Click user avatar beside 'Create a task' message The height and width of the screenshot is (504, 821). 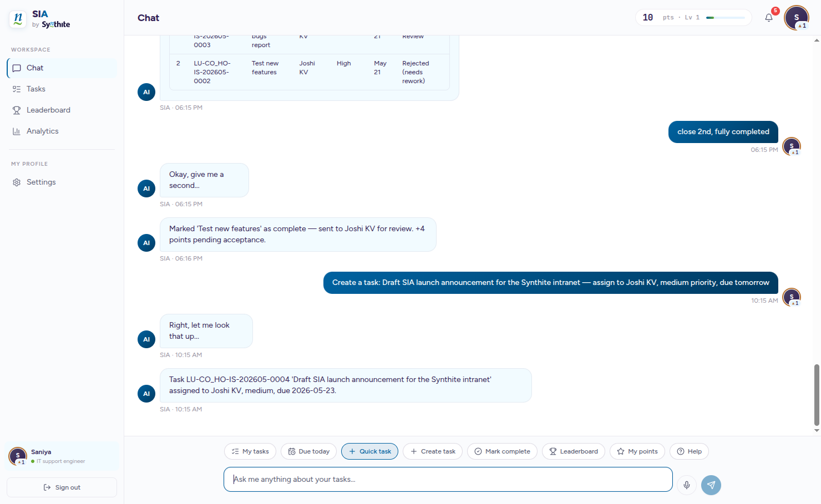(792, 297)
